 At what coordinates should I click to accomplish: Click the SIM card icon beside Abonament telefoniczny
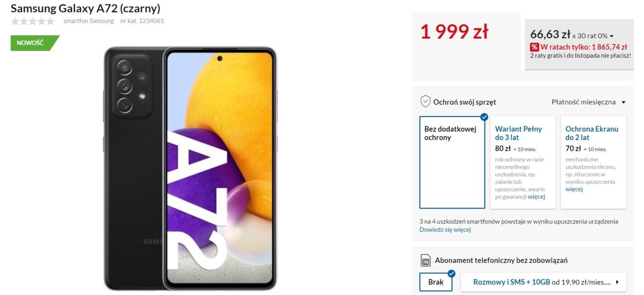point(425,261)
